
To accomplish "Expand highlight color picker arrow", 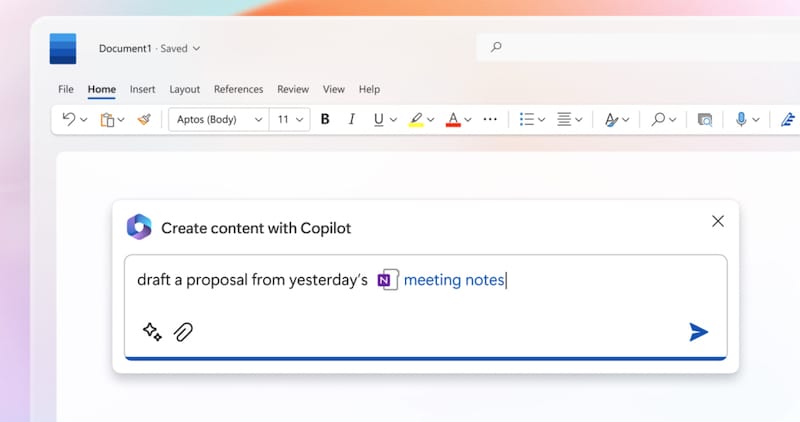I will pyautogui.click(x=431, y=120).
